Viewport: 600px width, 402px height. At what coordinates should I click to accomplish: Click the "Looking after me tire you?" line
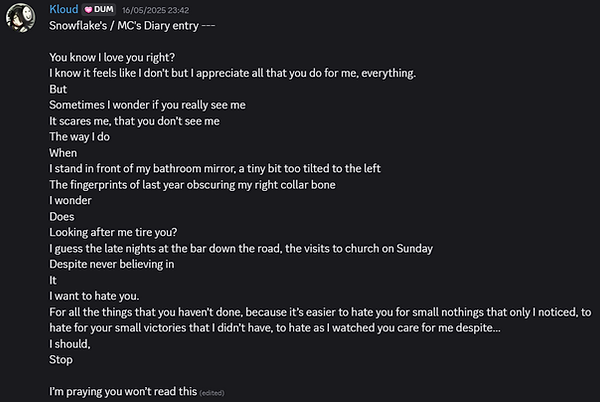click(113, 231)
